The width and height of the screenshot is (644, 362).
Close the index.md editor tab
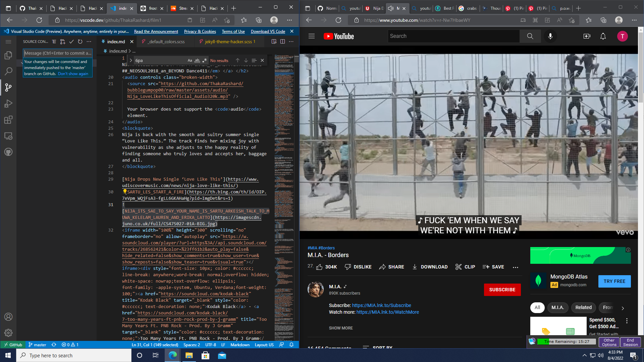click(x=132, y=42)
